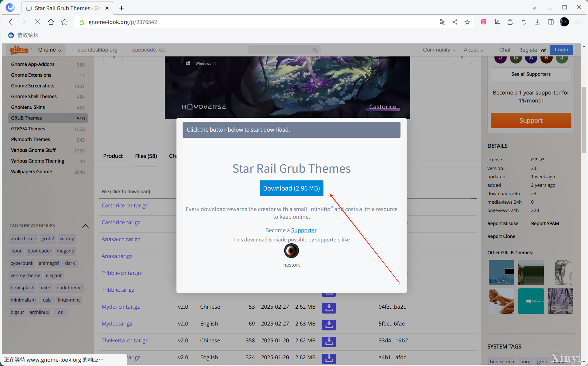Select the Files (58) tab

tap(146, 156)
